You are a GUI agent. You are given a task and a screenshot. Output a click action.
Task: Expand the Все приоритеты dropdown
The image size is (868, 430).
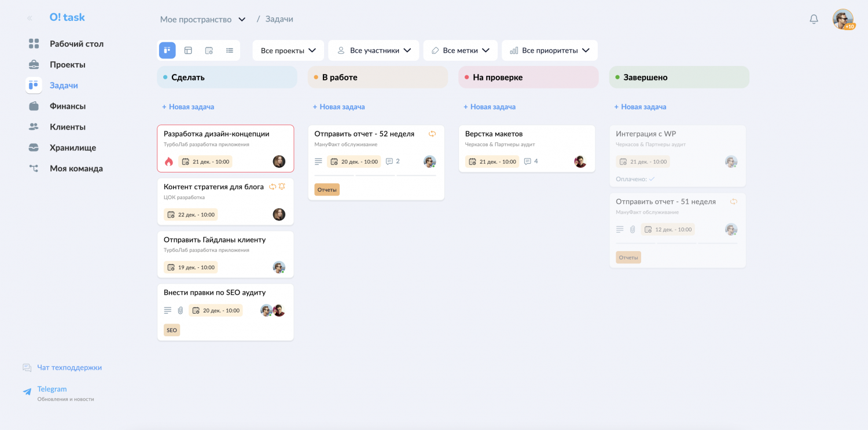click(549, 50)
